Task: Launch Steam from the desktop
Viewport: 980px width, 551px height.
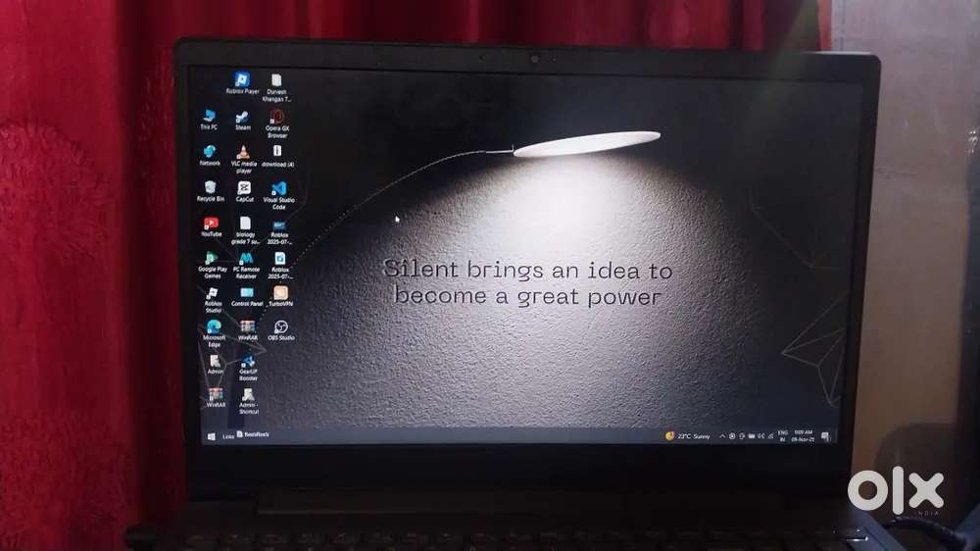Action: [x=242, y=121]
